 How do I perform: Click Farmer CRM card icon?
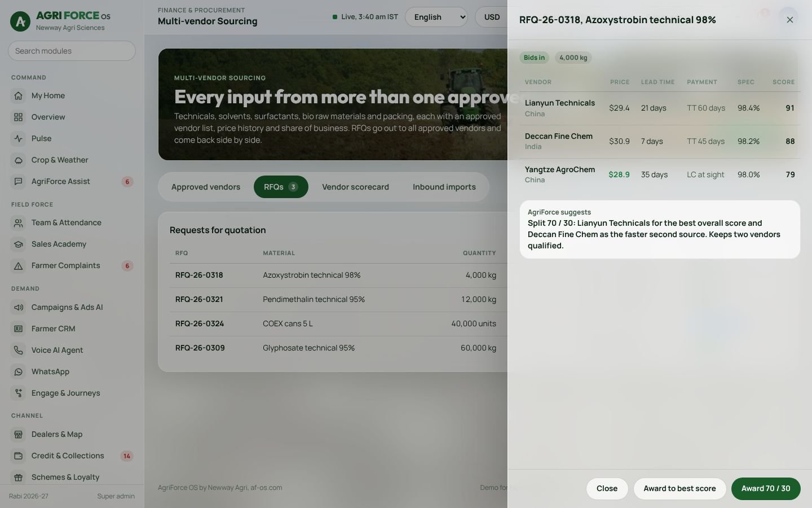(x=19, y=329)
